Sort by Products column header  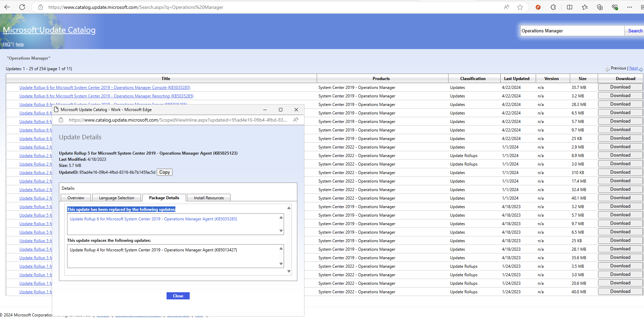[x=381, y=79]
